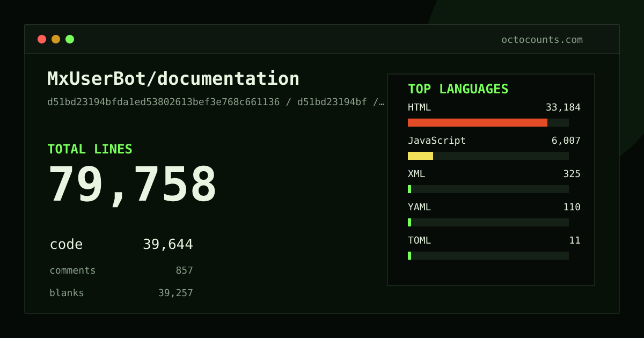This screenshot has height=338, width=644.
Task: Select the TOML line count 11
Action: click(575, 240)
